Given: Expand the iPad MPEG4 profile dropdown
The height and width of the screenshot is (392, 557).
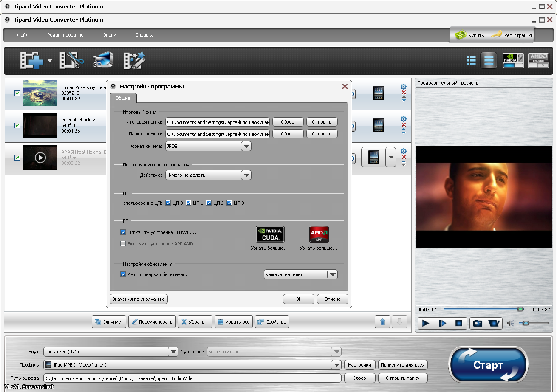Looking at the screenshot, I should [336, 365].
